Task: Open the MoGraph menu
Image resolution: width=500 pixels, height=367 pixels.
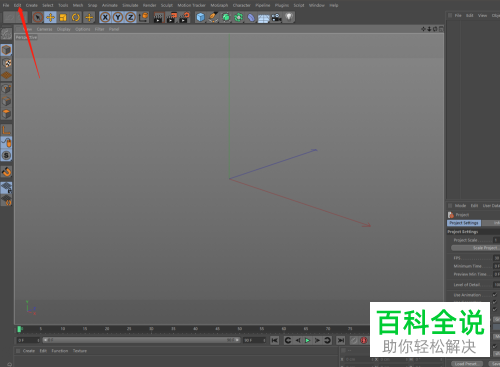Action: [219, 5]
